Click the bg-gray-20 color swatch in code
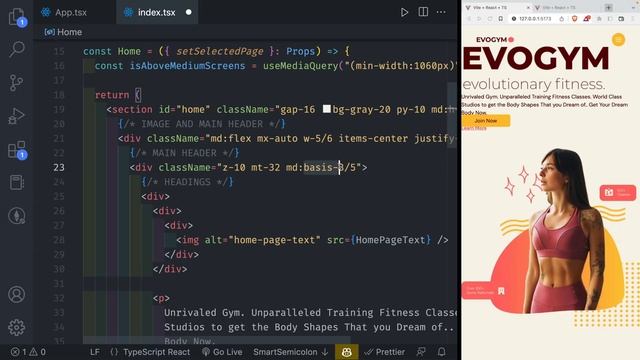The width and height of the screenshot is (640, 360). point(327,109)
